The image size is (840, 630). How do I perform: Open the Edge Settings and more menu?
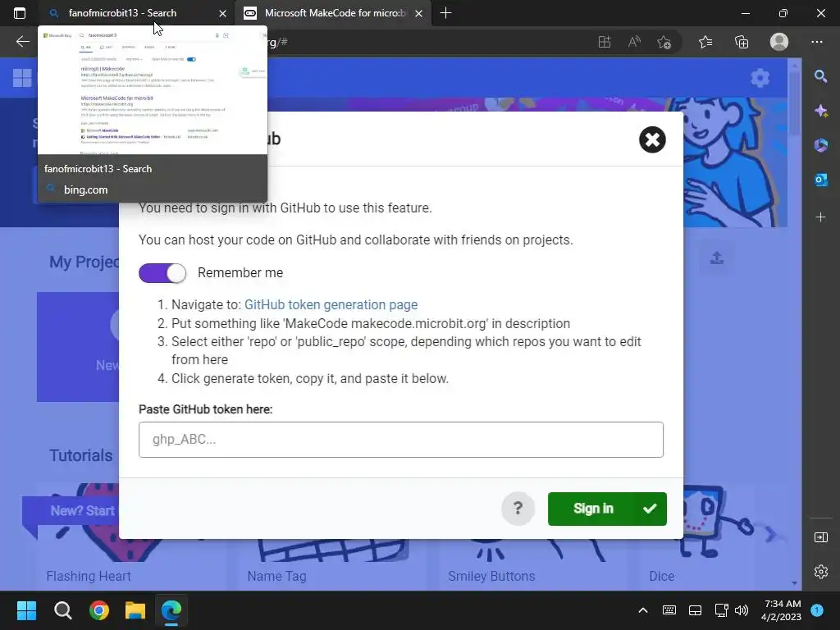coord(817,42)
